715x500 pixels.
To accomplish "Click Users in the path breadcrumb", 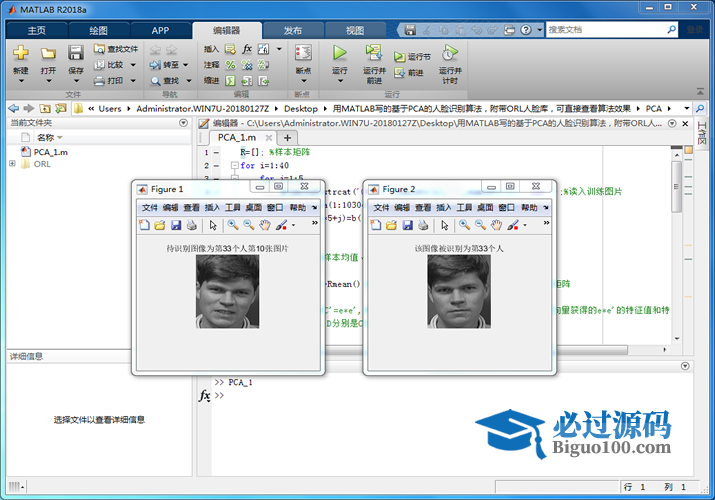I will (x=110, y=108).
